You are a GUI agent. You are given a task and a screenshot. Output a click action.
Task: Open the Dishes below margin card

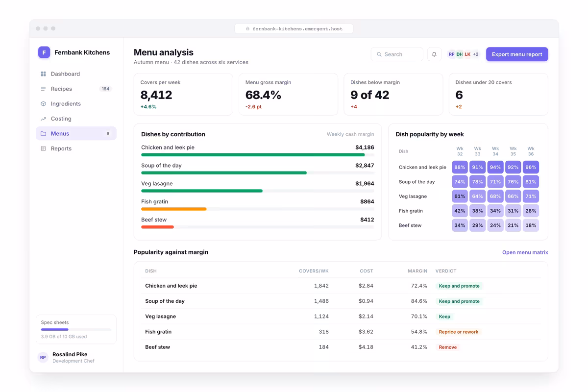tap(393, 95)
